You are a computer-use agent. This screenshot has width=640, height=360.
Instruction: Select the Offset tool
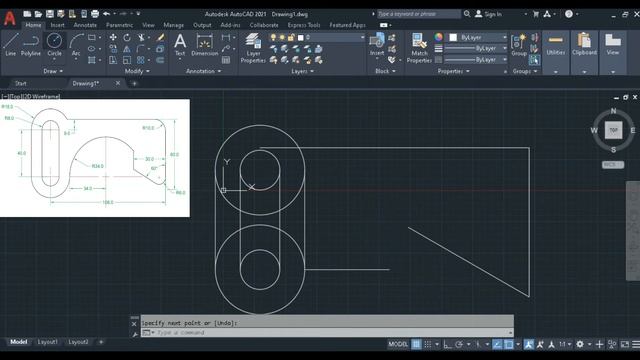pyautogui.click(x=160, y=60)
